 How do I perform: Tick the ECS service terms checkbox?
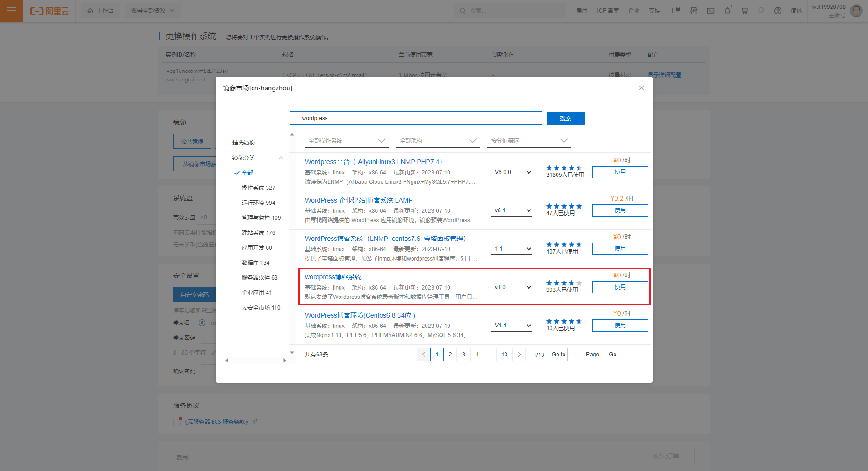tap(177, 422)
